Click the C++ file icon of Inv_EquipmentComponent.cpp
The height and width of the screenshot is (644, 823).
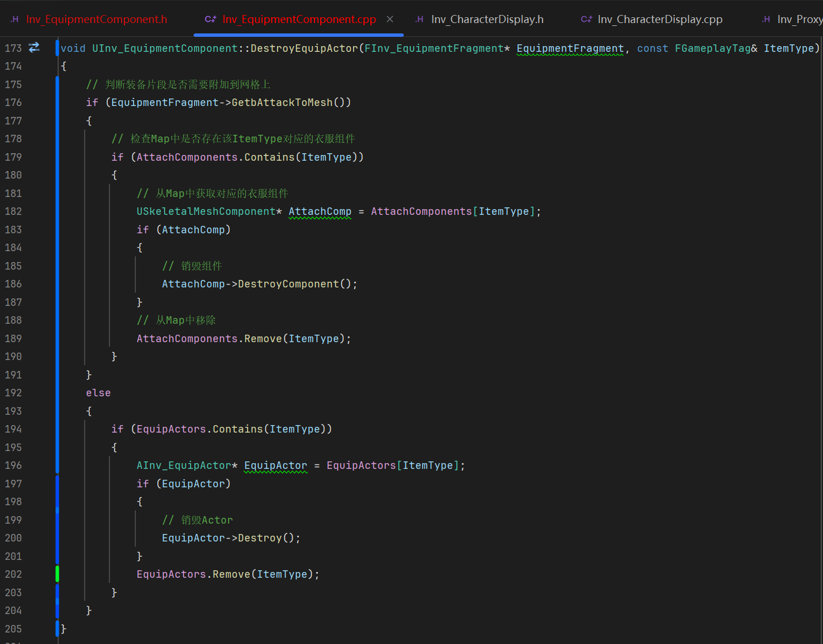pos(211,19)
